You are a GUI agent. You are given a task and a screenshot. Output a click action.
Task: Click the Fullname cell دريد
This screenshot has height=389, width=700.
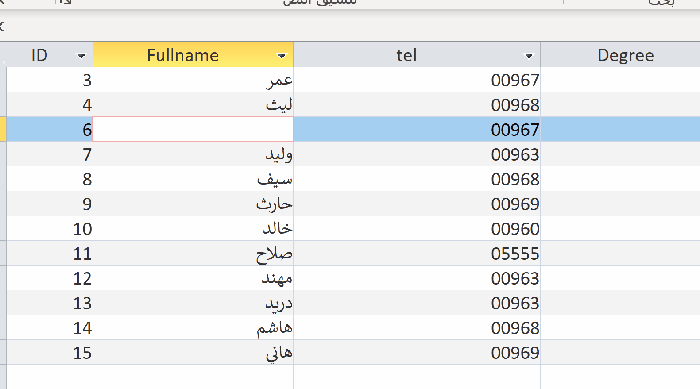[193, 303]
